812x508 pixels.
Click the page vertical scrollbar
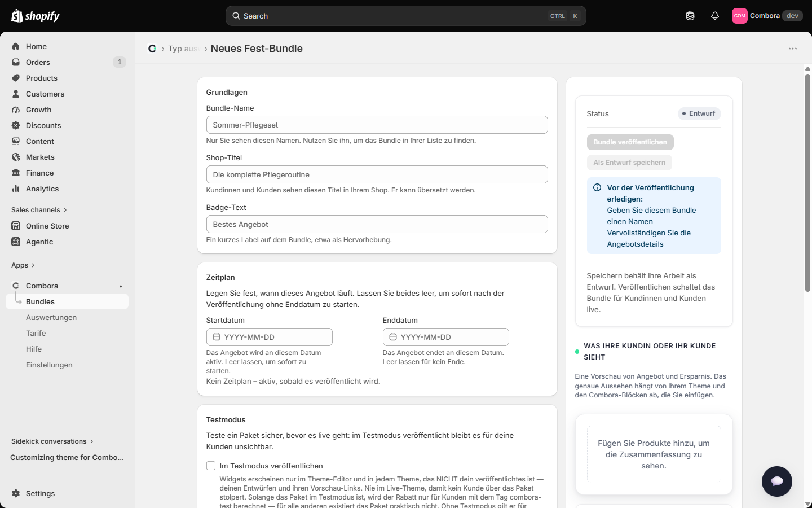[x=807, y=183]
